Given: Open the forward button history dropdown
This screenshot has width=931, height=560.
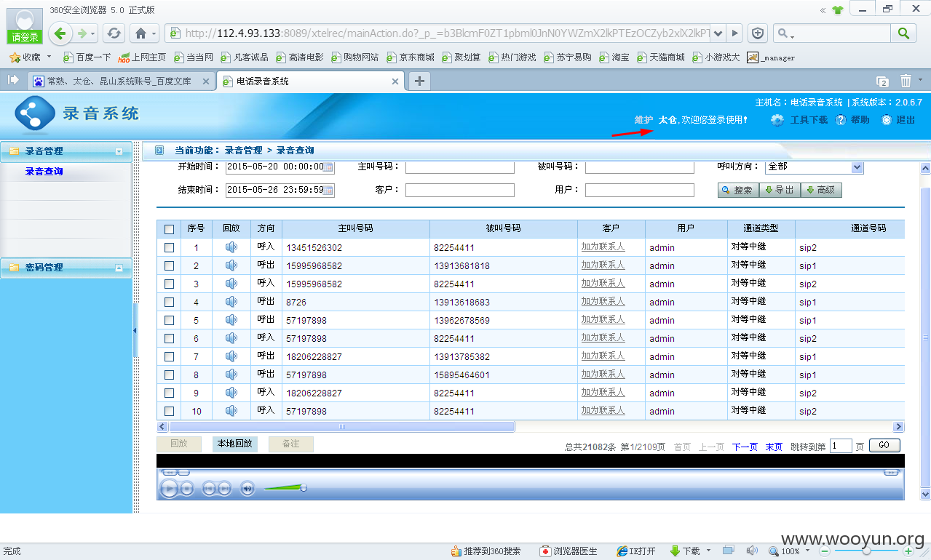Looking at the screenshot, I should [93, 34].
